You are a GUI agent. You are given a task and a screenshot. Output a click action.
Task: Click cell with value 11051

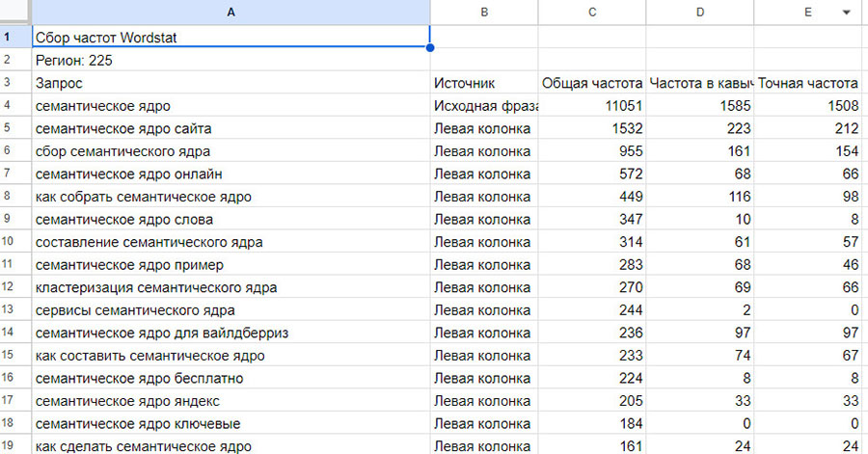pyautogui.click(x=591, y=106)
